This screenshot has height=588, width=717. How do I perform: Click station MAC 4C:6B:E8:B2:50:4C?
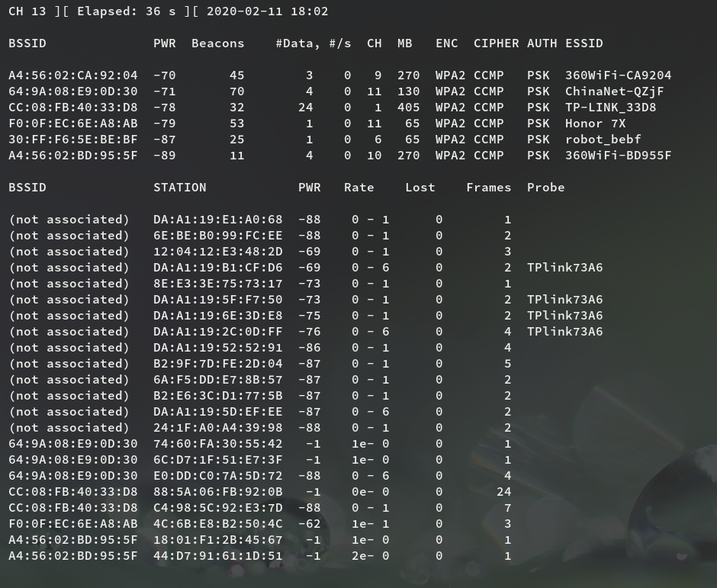point(217,524)
